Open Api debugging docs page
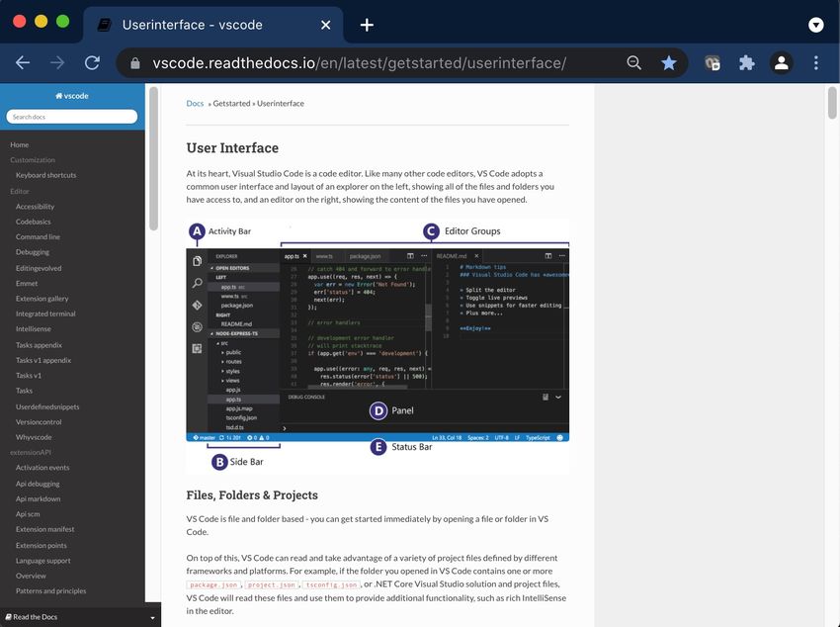Image resolution: width=840 pixels, height=627 pixels. pos(38,484)
